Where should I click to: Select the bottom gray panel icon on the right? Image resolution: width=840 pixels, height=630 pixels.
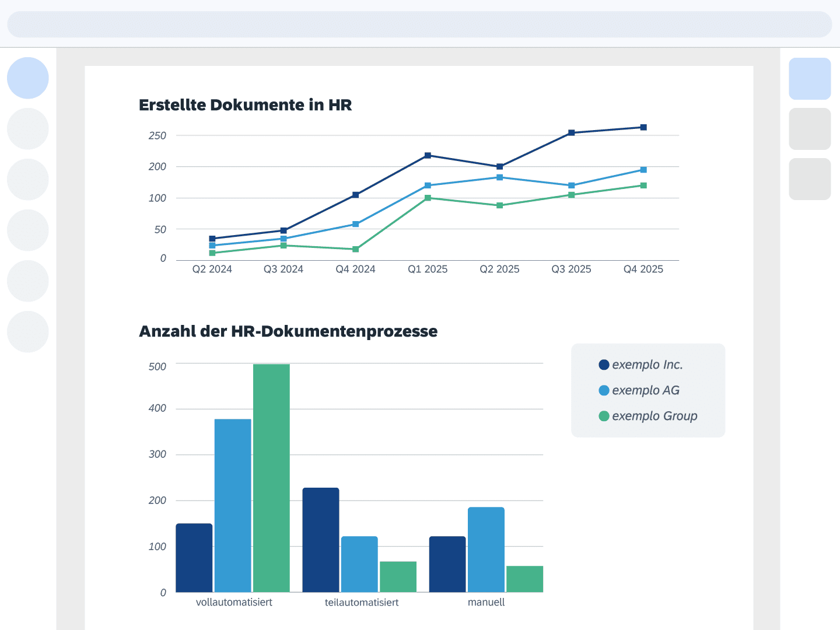tap(810, 178)
